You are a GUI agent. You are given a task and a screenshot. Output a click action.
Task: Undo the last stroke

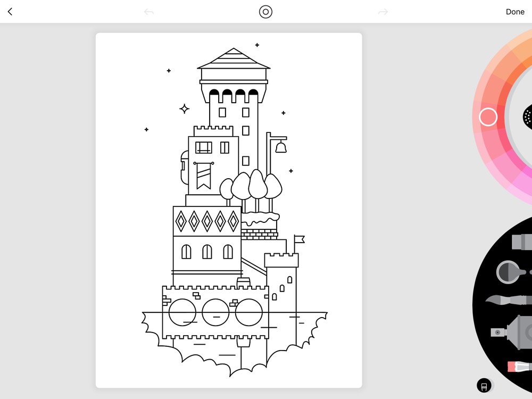(x=149, y=12)
